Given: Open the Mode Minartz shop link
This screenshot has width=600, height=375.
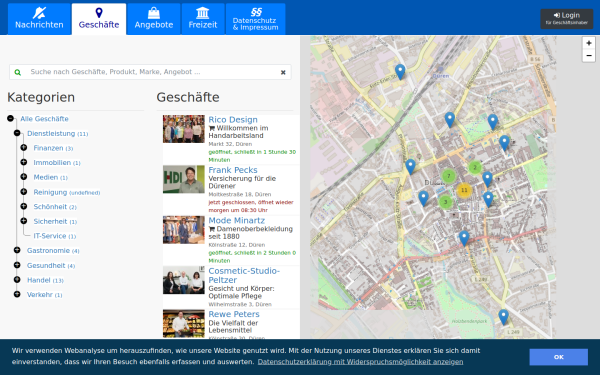Looking at the screenshot, I should pos(236,220).
